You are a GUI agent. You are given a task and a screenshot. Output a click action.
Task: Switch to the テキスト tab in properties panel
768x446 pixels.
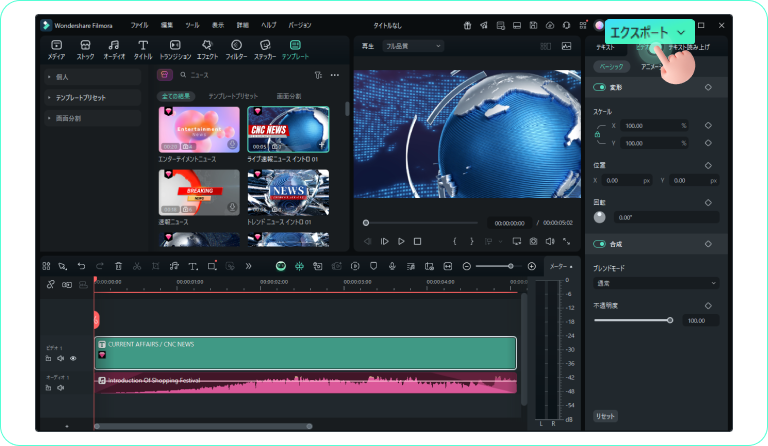605,47
